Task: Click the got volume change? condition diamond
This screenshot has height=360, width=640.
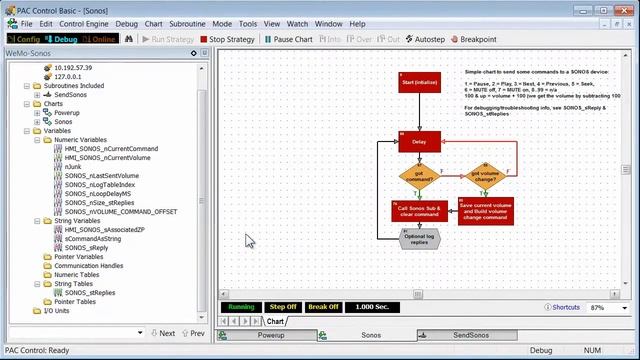Action: click(x=485, y=176)
